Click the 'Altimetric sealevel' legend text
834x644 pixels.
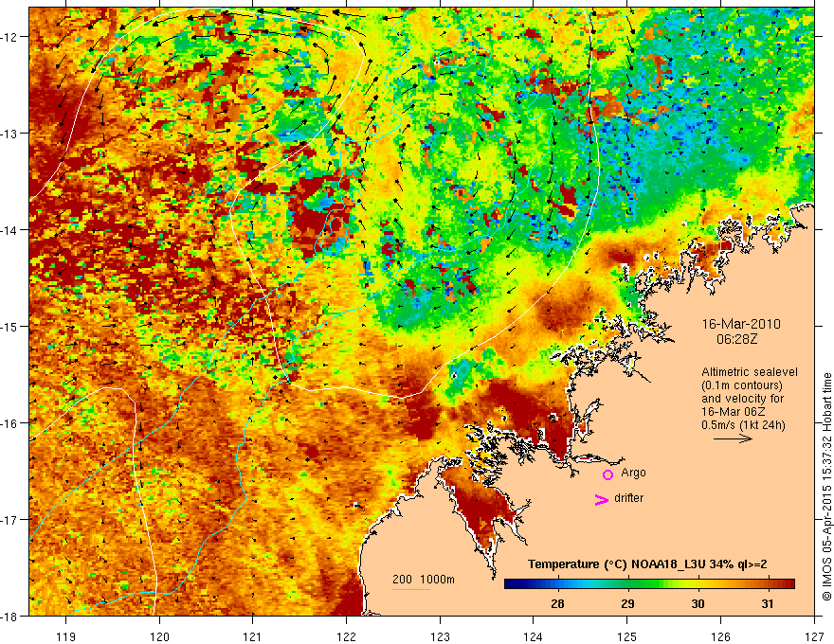click(750, 372)
